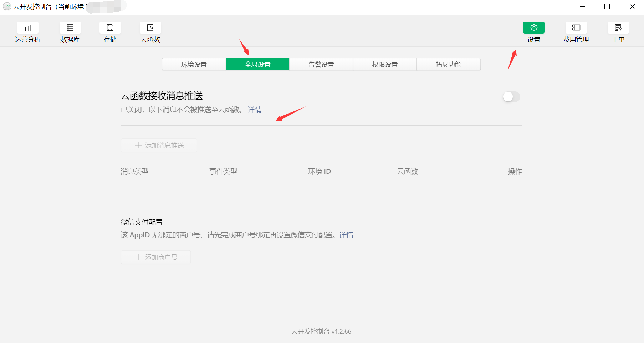Toggle the 云函数接收消息推送 switch
The height and width of the screenshot is (343, 644).
coord(511,97)
